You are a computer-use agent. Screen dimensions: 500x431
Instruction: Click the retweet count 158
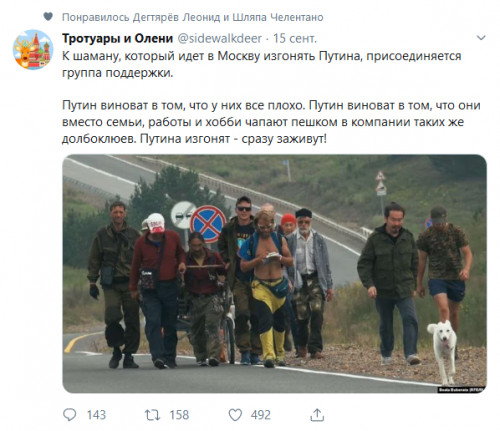pos(179,415)
